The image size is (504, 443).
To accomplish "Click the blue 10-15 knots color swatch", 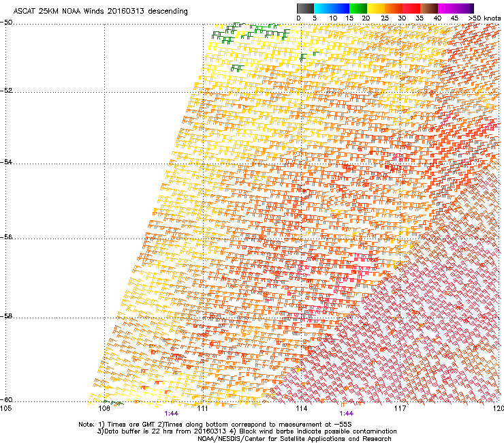I will [341, 8].
